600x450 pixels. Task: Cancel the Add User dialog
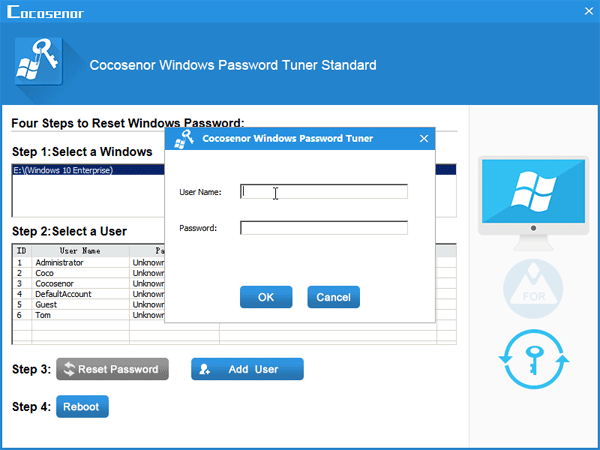(333, 297)
